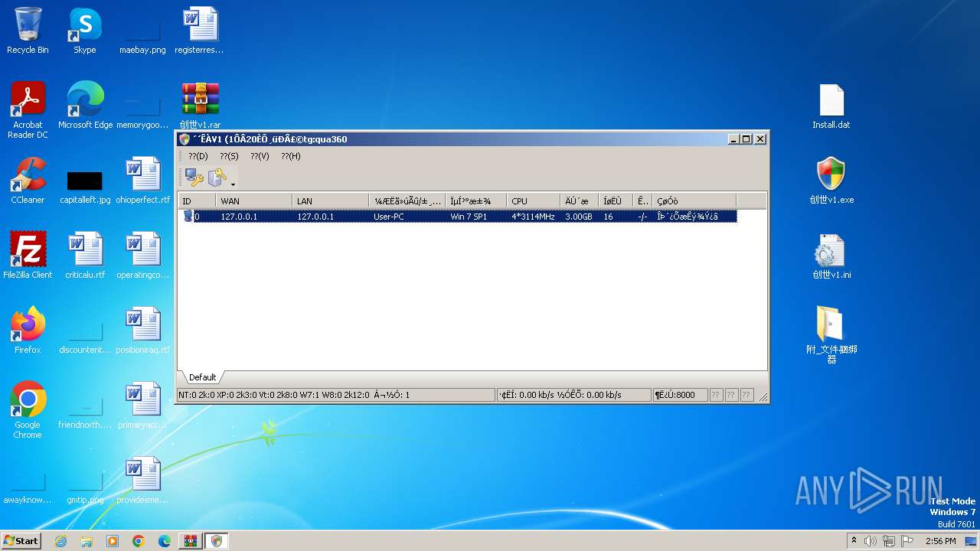
Task: Select the 创世v1.exe shield icon
Action: pyautogui.click(x=831, y=181)
